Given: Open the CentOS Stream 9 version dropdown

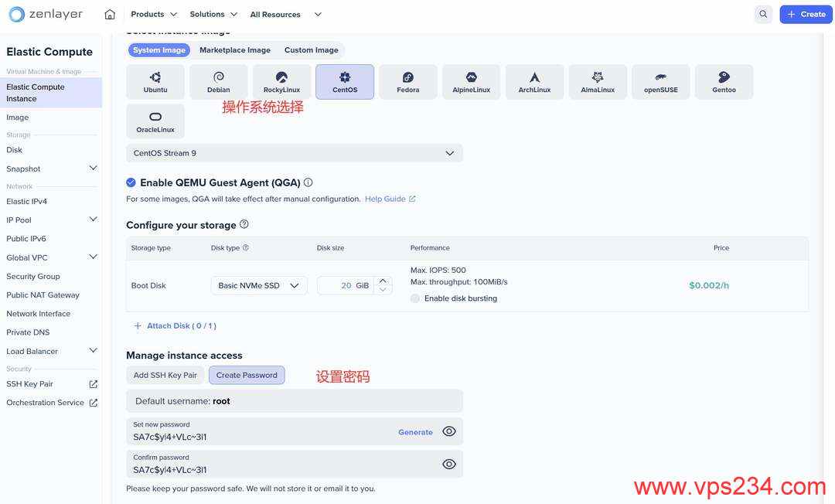Looking at the screenshot, I should (x=449, y=152).
